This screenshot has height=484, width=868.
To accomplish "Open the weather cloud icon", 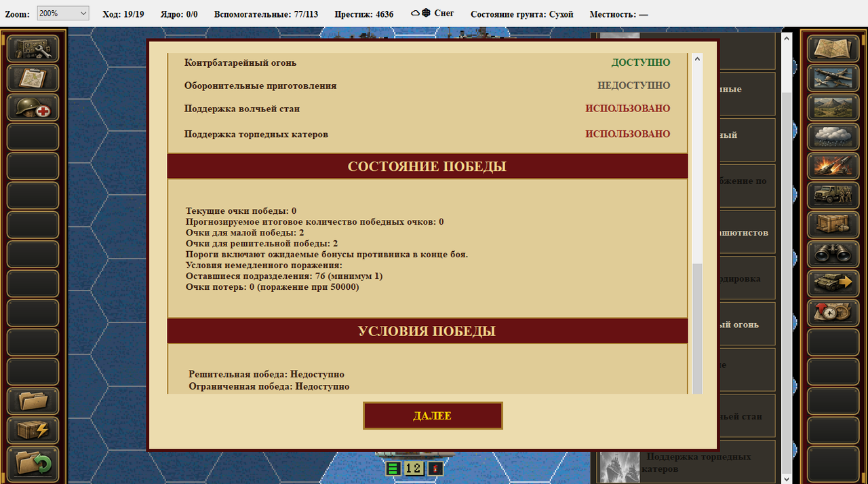I will [834, 136].
